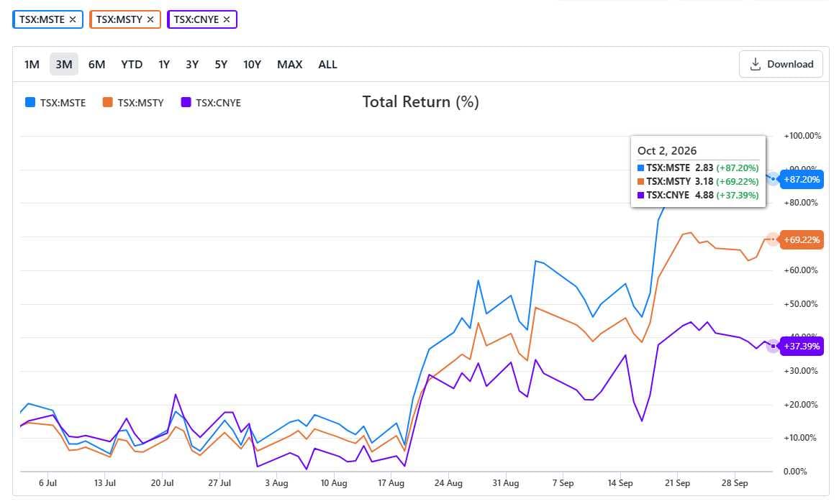This screenshot has width=839, height=504.
Task: Select the 1M time range
Action: [x=32, y=65]
